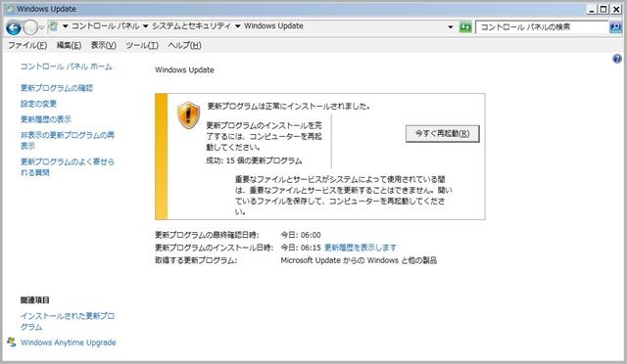Open the ツール(T) menu
Image resolution: width=627 pixels, height=364 pixels.
pos(142,46)
